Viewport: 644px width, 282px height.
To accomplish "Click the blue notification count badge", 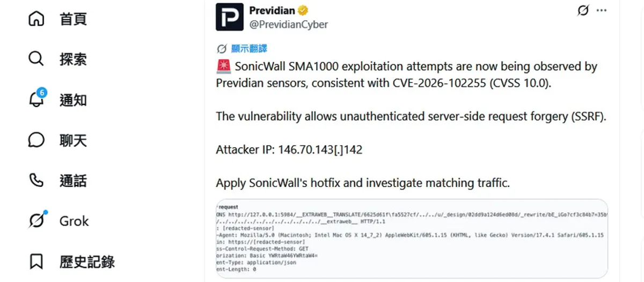I will [42, 93].
